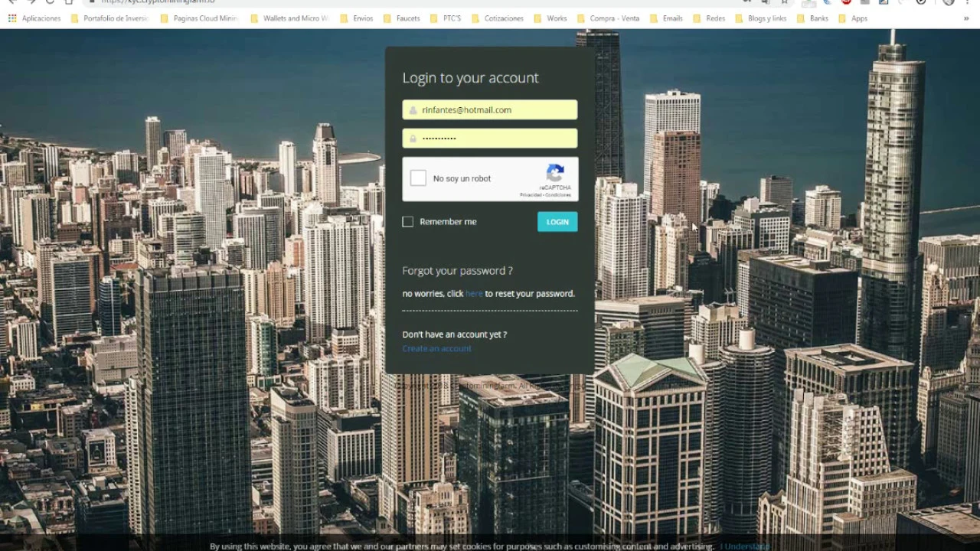Open the Aplicaciones apps grid shortcut
The width and height of the screenshot is (980, 551).
(x=34, y=18)
